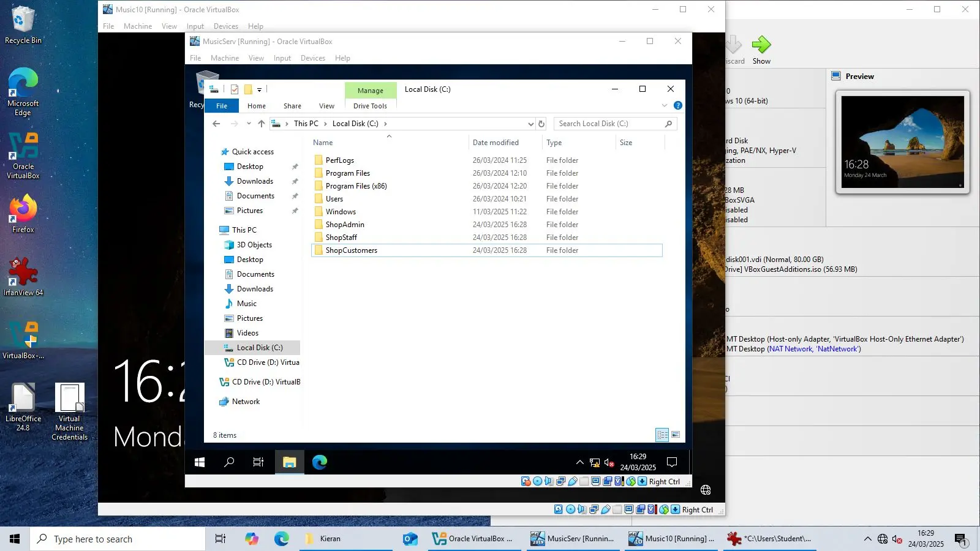The width and height of the screenshot is (980, 551).
Task: Open recent locations dropdown arrow
Action: [x=249, y=124]
